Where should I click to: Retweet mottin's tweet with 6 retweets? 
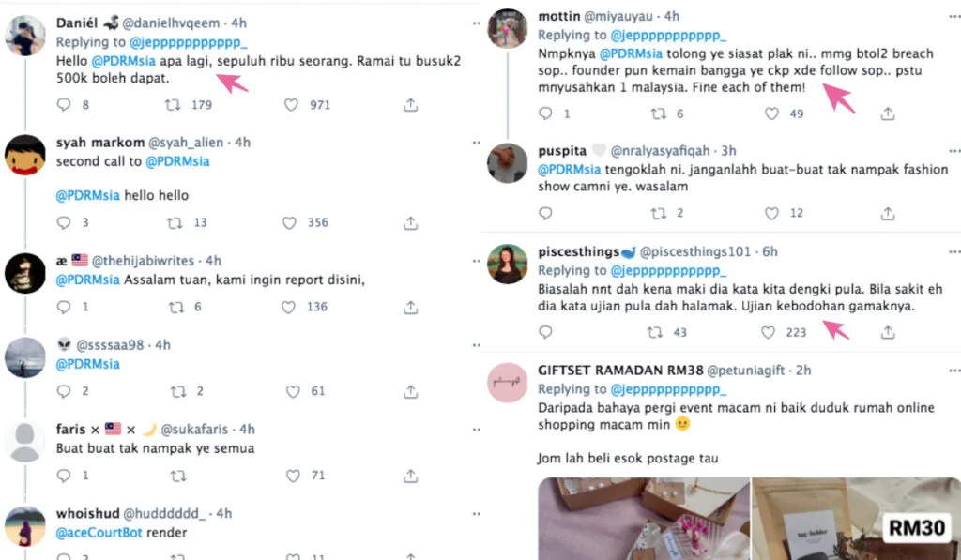click(x=659, y=114)
